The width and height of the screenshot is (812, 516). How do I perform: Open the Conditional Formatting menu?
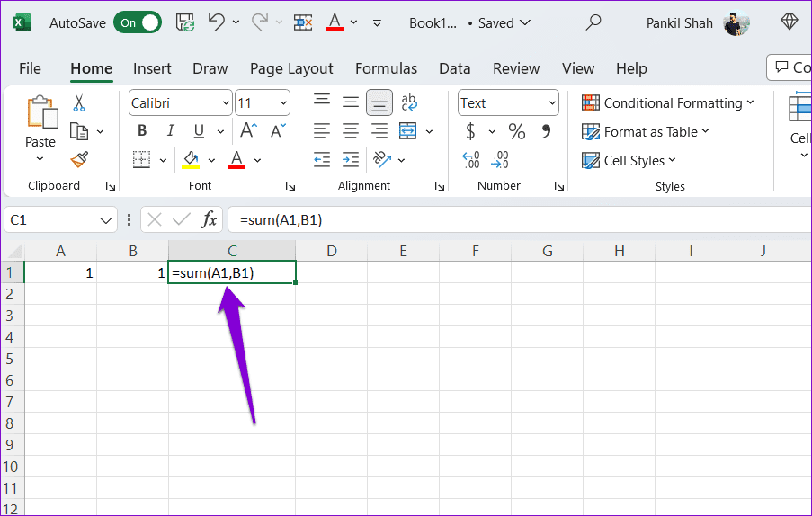click(x=667, y=103)
